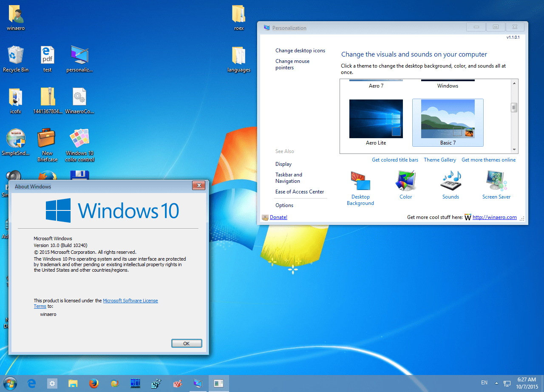Open Microsoft Software License Terms link
Screen dimensions: 544x392
tap(130, 301)
